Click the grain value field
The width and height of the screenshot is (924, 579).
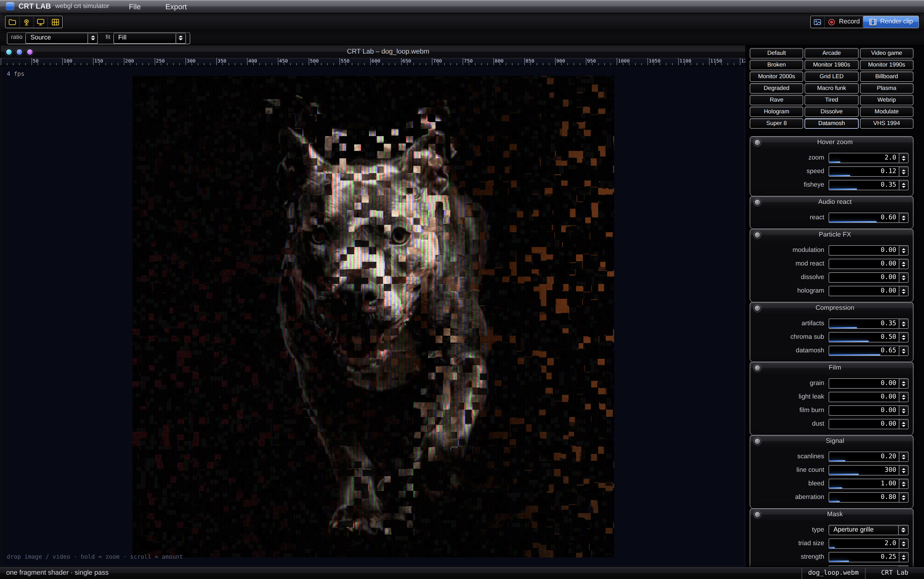point(864,383)
